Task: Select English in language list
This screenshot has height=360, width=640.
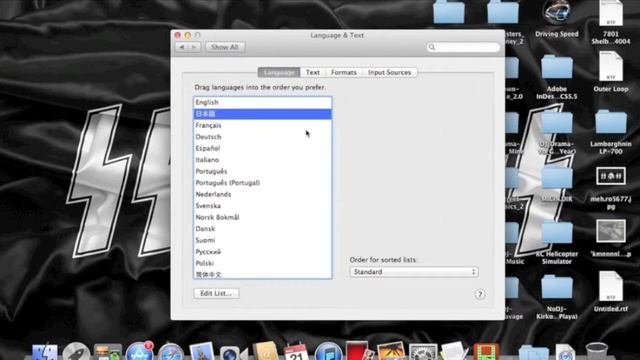Action: tap(263, 102)
